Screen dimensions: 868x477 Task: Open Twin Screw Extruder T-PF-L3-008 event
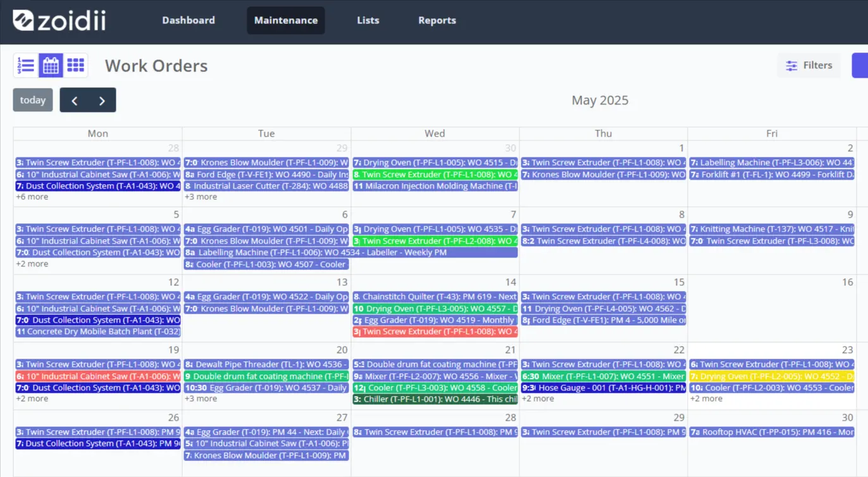(x=772, y=241)
